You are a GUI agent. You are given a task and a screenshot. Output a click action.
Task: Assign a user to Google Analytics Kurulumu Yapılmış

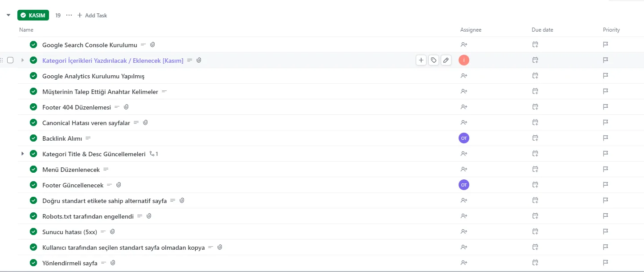(x=464, y=76)
